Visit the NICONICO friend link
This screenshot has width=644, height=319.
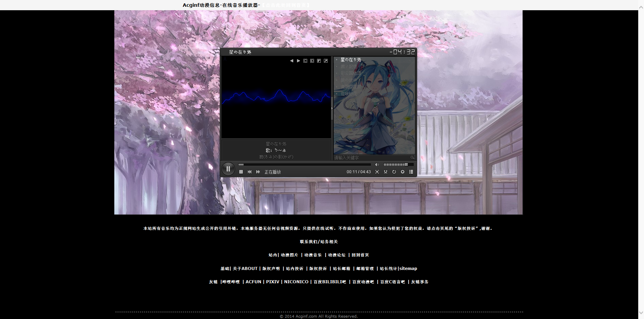[x=296, y=282]
